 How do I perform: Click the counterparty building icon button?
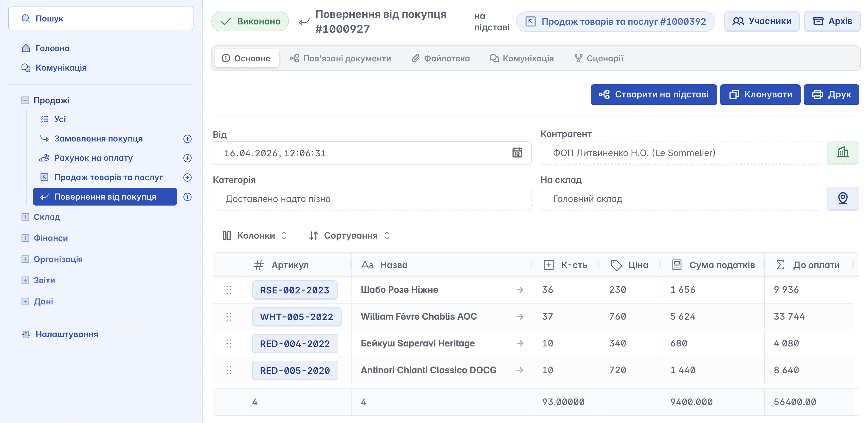842,153
